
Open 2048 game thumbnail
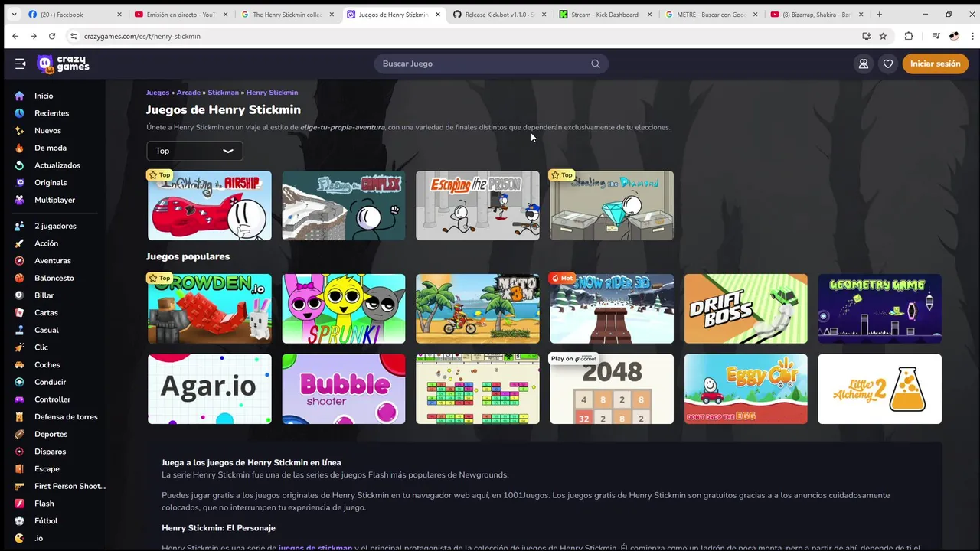click(612, 389)
